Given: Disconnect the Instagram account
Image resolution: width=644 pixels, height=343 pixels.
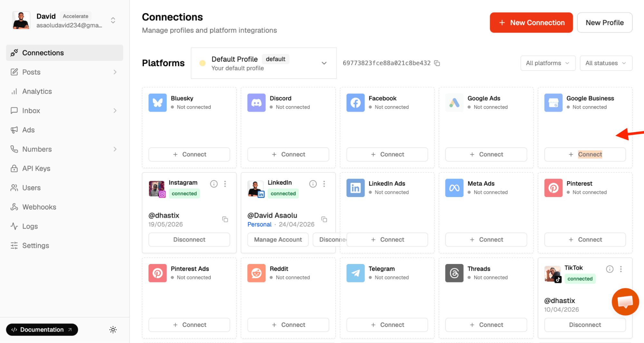Looking at the screenshot, I should (x=189, y=240).
